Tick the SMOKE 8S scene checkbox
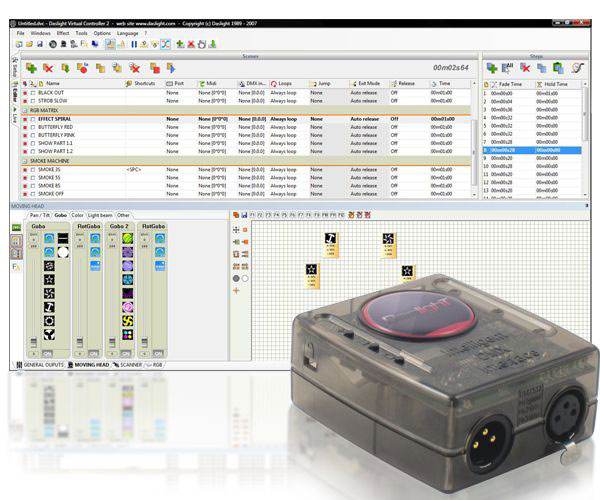The width and height of the screenshot is (600, 500). click(33, 186)
